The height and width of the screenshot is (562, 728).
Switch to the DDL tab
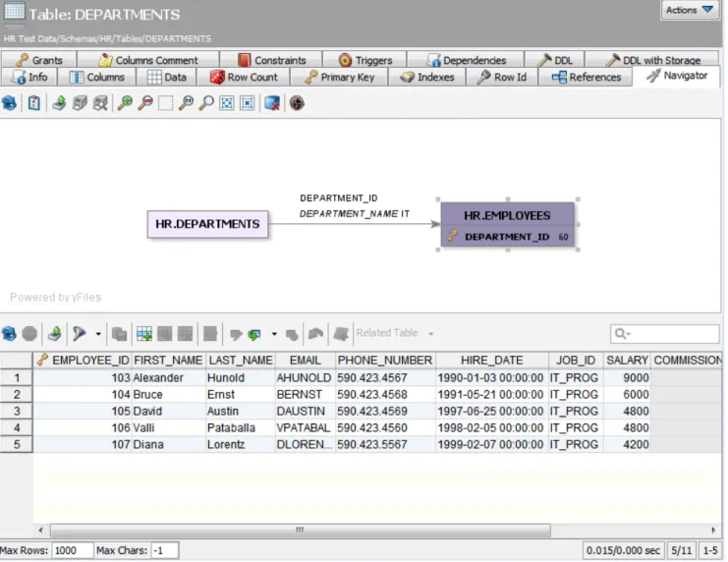555,60
